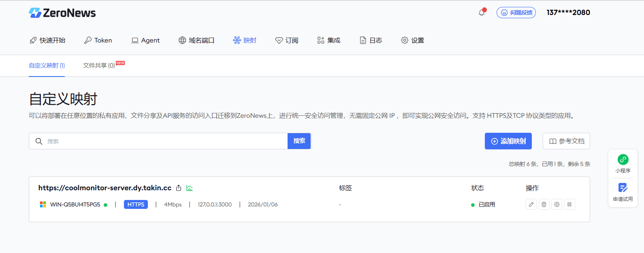Click the 添加映射 button
This screenshot has height=253, width=644.
tap(508, 141)
